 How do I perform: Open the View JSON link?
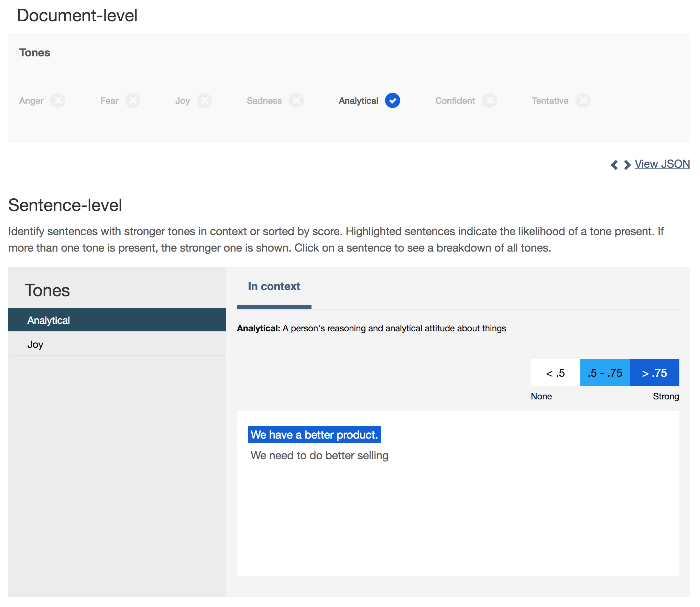click(x=662, y=164)
